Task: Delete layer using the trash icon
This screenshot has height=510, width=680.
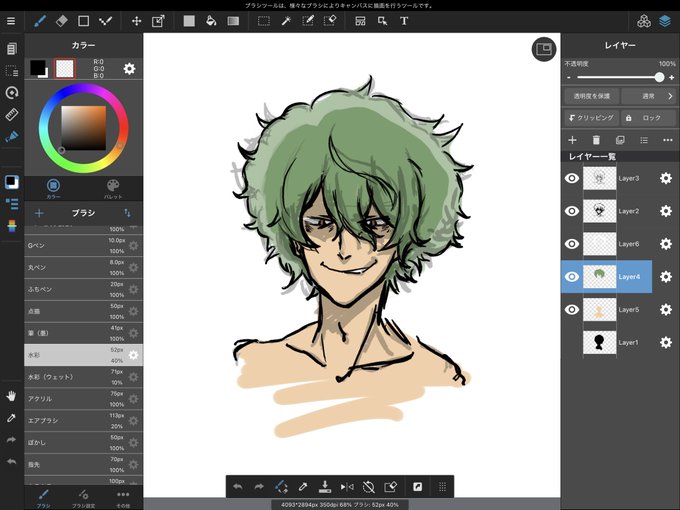Action: pyautogui.click(x=596, y=140)
